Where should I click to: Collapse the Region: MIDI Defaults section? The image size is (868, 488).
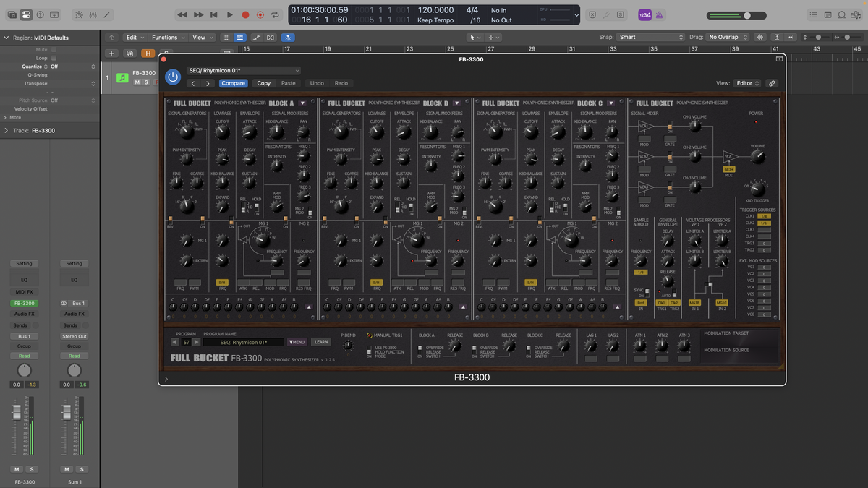6,38
